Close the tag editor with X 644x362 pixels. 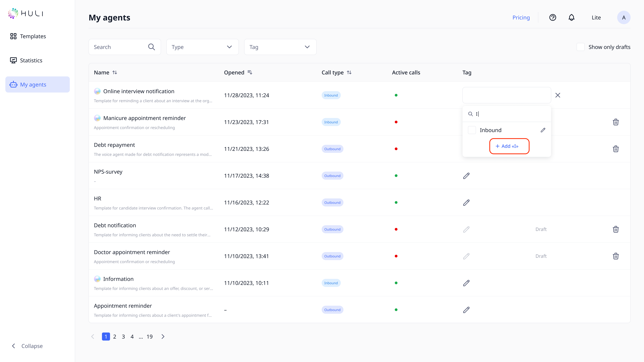(x=557, y=95)
